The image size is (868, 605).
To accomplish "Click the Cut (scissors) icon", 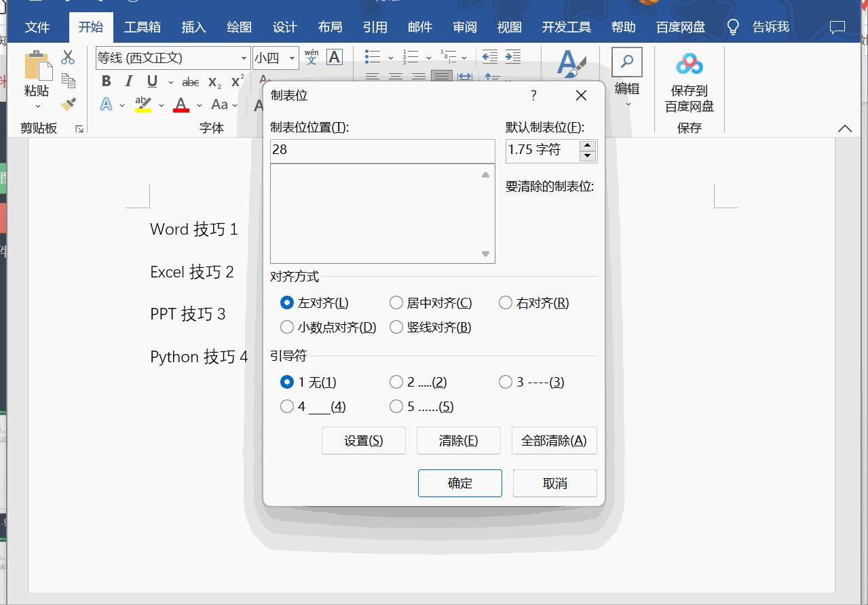I will pyautogui.click(x=67, y=57).
